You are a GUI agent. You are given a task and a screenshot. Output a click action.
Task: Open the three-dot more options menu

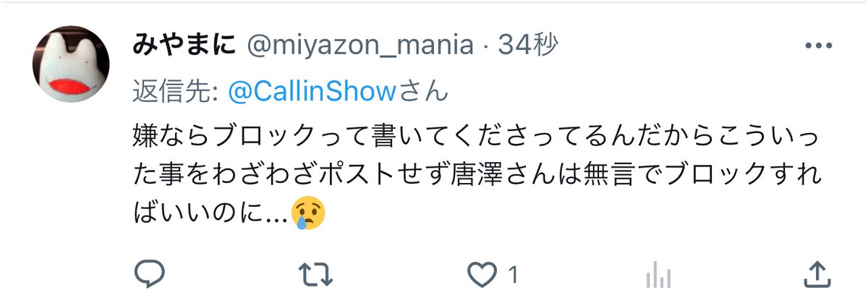(818, 45)
